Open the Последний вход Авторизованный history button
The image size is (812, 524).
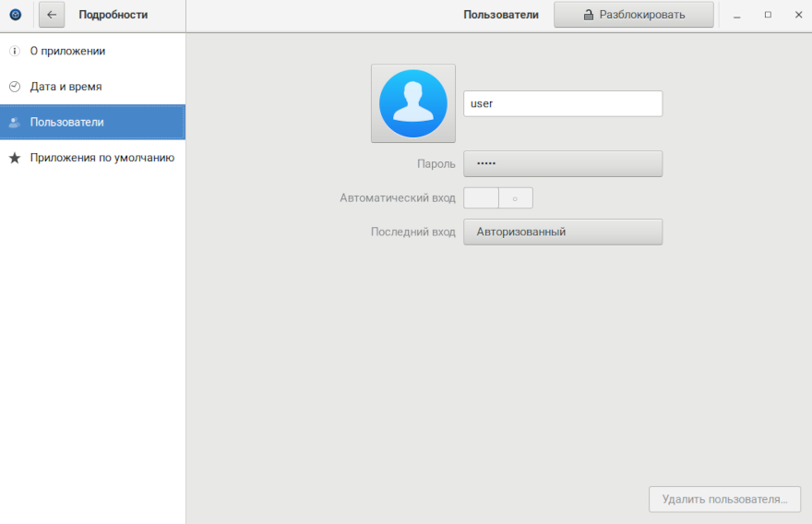(563, 232)
